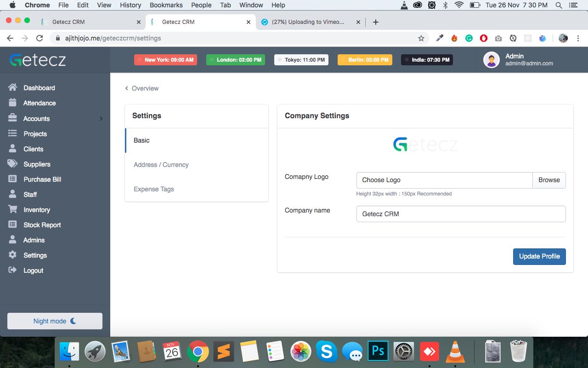Click the Wi-Fi icon in menu bar
The width and height of the screenshot is (588, 368).
(459, 5)
